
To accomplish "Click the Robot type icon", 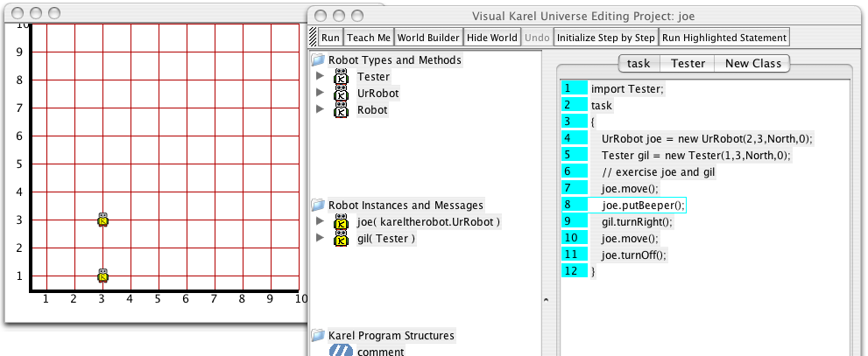I will [342, 110].
